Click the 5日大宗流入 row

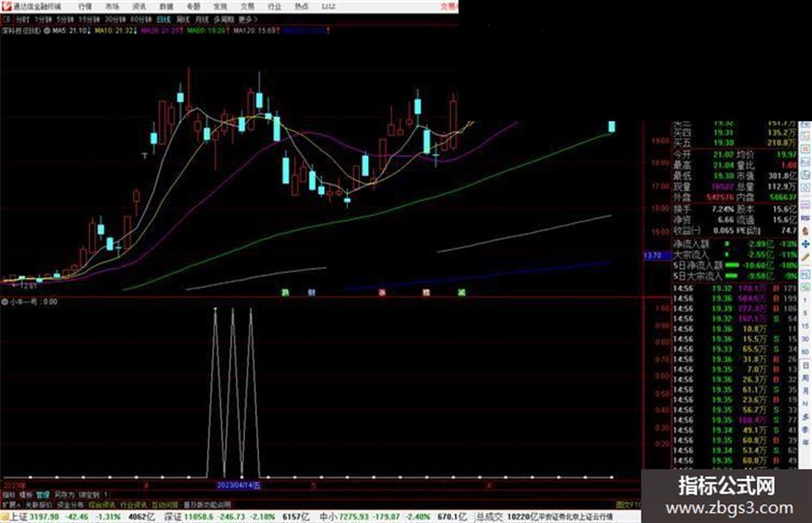pos(735,276)
